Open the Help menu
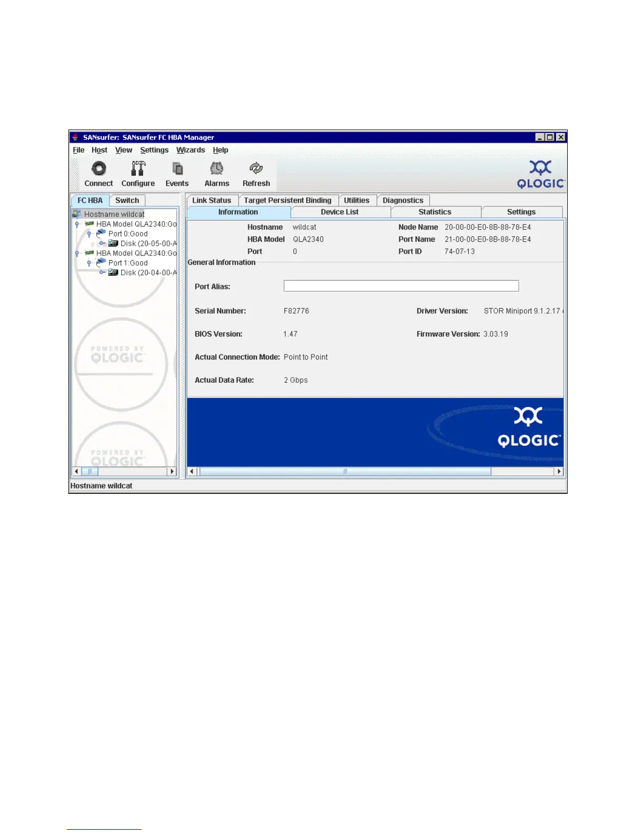The width and height of the screenshot is (644, 834). (x=220, y=150)
